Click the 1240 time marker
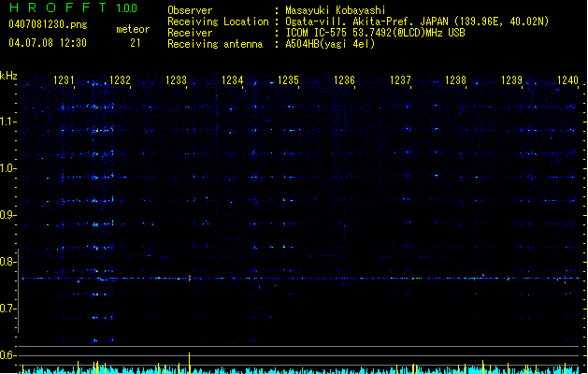This screenshot has height=374, width=588. click(x=567, y=80)
